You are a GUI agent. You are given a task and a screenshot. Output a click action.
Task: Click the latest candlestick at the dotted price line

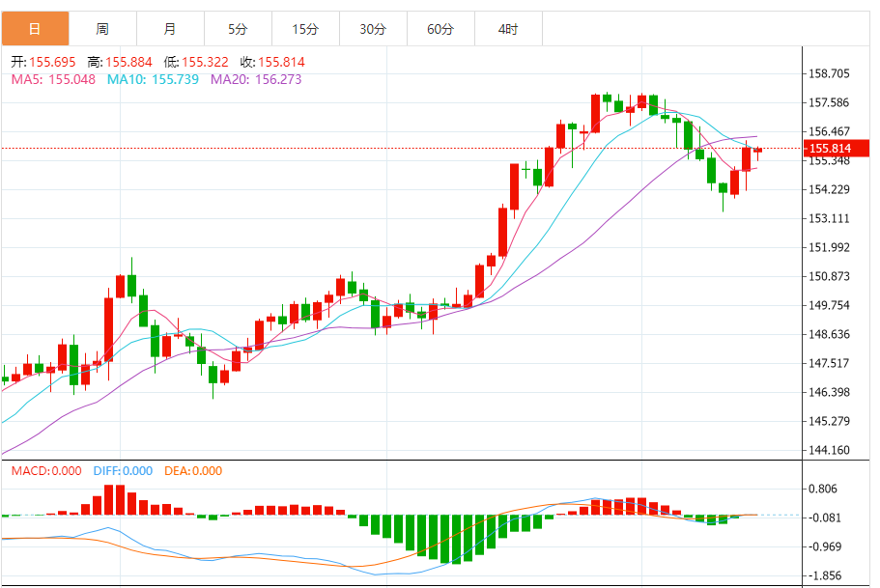(x=757, y=151)
